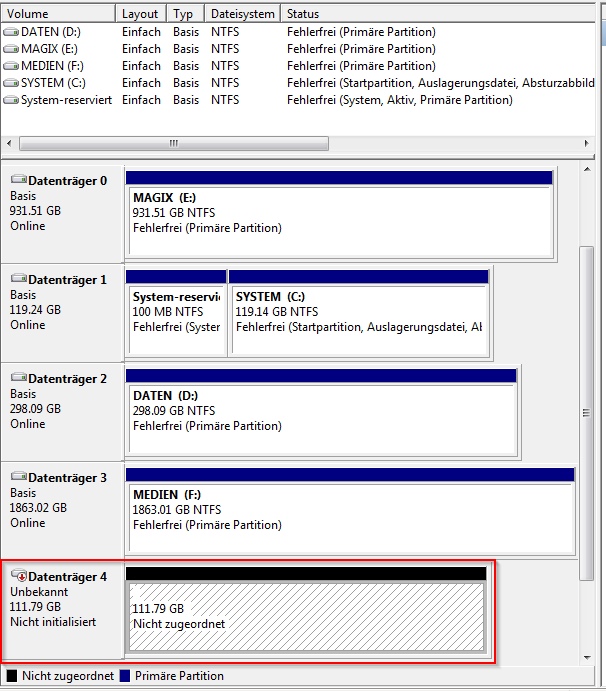Sort by the Typ column header
606x691 pixels.
pos(186,14)
